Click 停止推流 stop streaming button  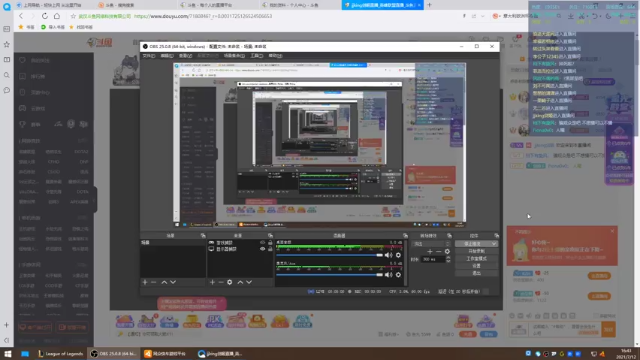tap(473, 244)
